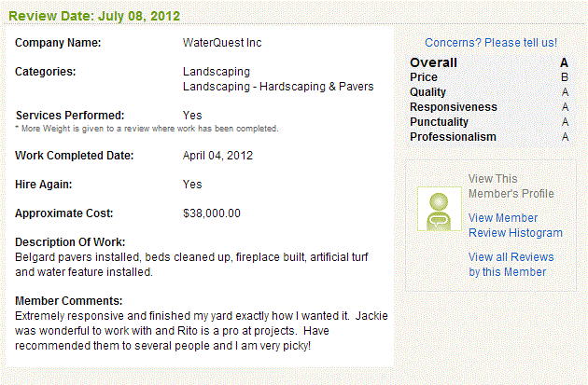Click the Approximate Cost $38,000.00 value
This screenshot has width=588, height=385.
[x=212, y=213]
